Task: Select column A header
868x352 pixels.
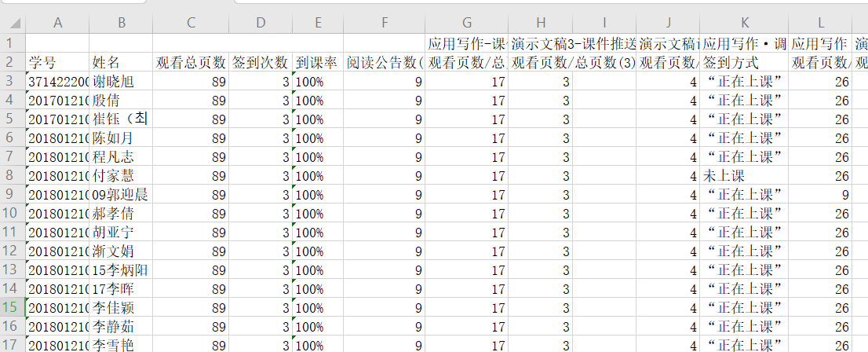Action: [x=57, y=23]
